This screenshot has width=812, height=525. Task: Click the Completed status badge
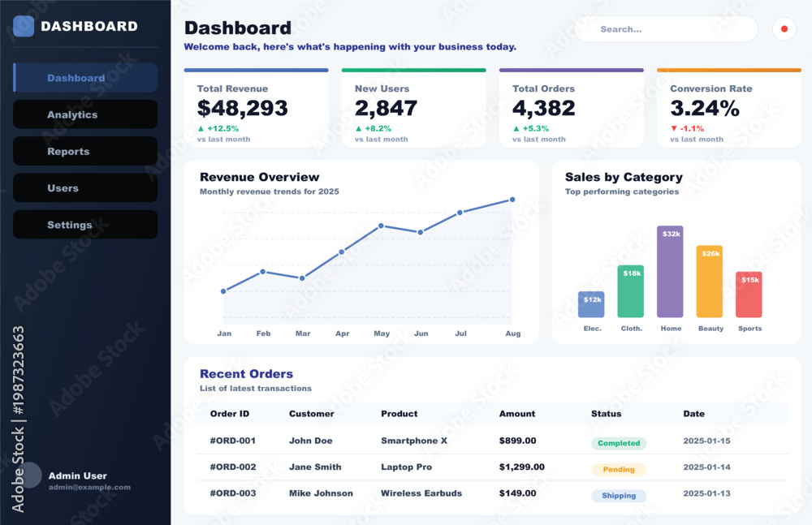(619, 443)
